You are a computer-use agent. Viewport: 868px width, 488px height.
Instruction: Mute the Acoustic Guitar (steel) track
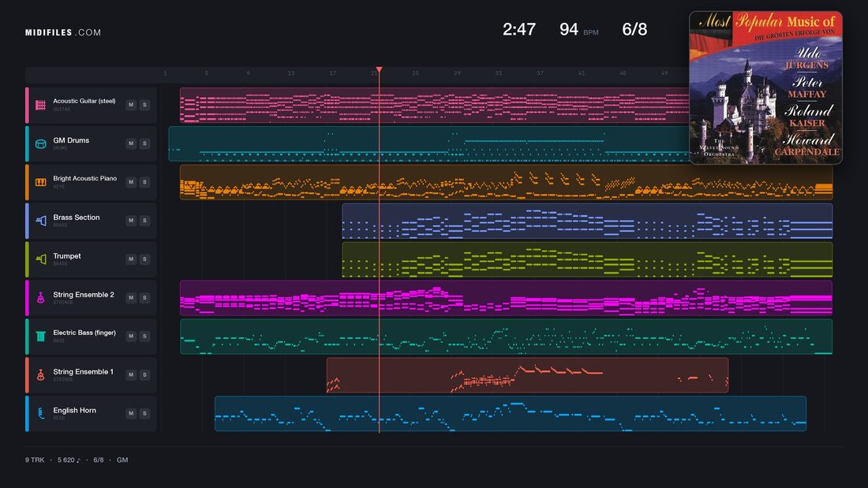click(x=131, y=105)
